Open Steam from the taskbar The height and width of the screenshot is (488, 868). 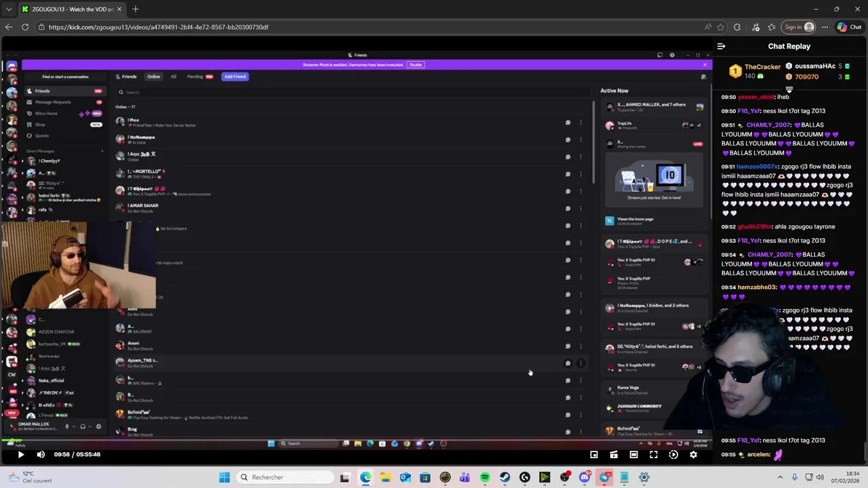point(505,477)
